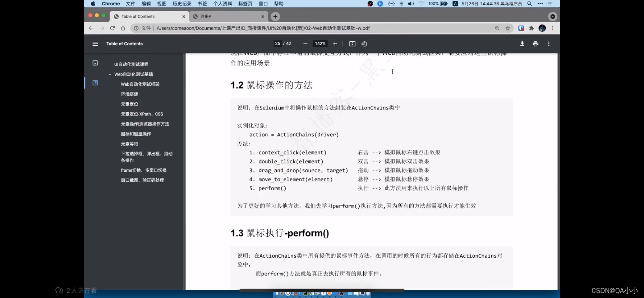Zoom in the PDF with plus button
The width and height of the screenshot is (644, 298).
click(335, 44)
